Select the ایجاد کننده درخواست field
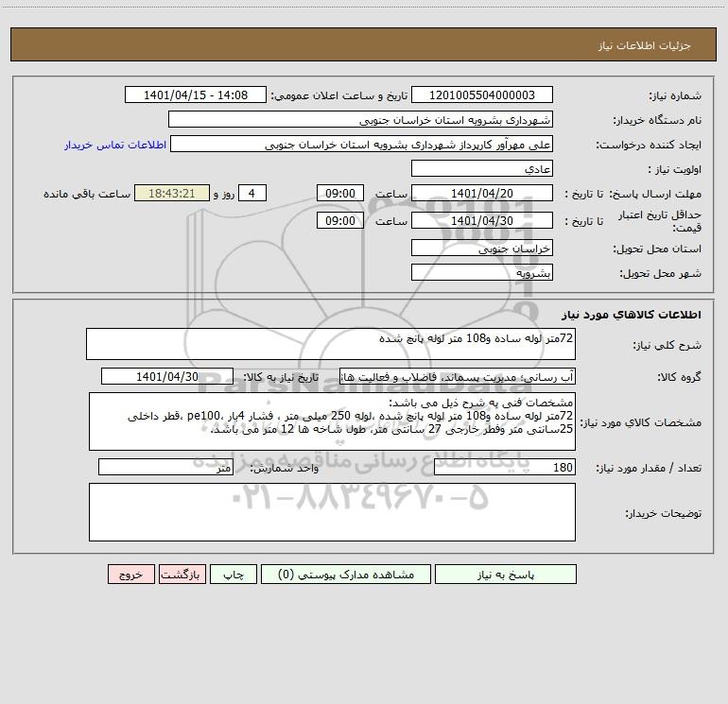The image size is (728, 704). [361, 144]
